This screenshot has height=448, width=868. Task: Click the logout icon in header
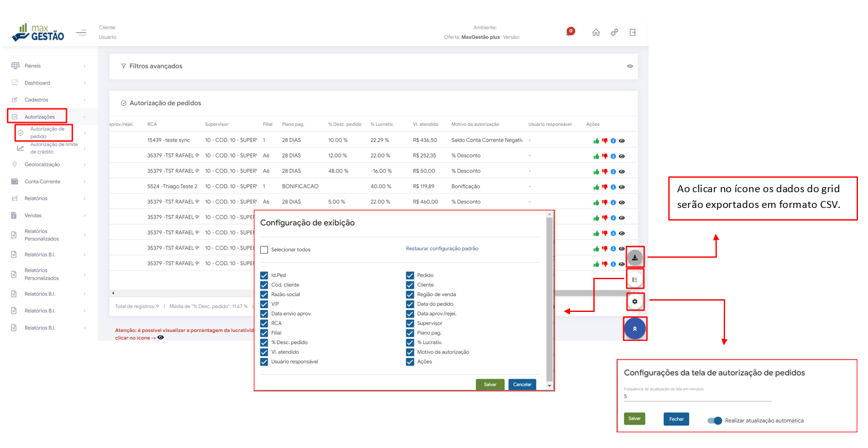pos(632,33)
